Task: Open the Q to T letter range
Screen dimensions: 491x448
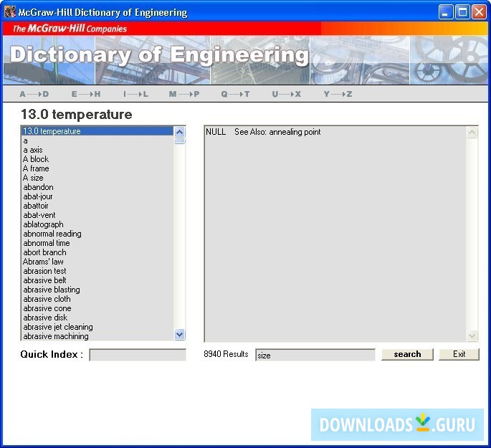Action: tap(235, 94)
